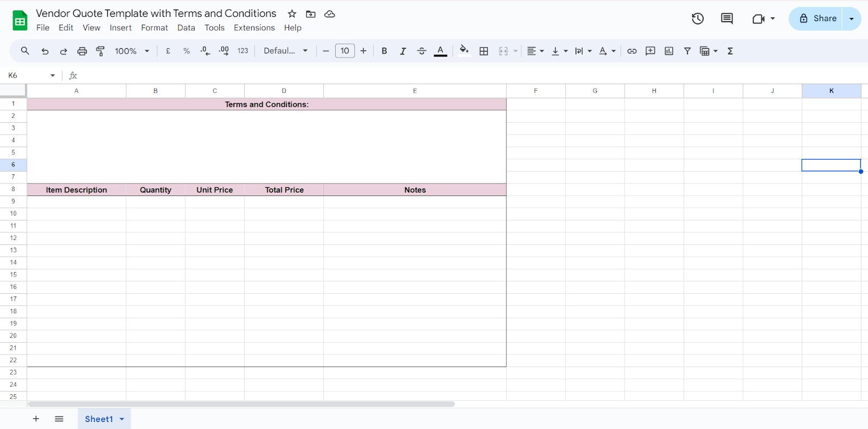Open the Functions sigma icon

click(730, 51)
